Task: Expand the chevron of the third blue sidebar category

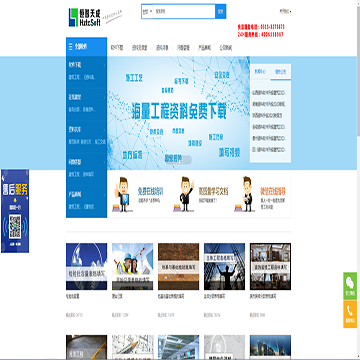Action: (x=104, y=130)
